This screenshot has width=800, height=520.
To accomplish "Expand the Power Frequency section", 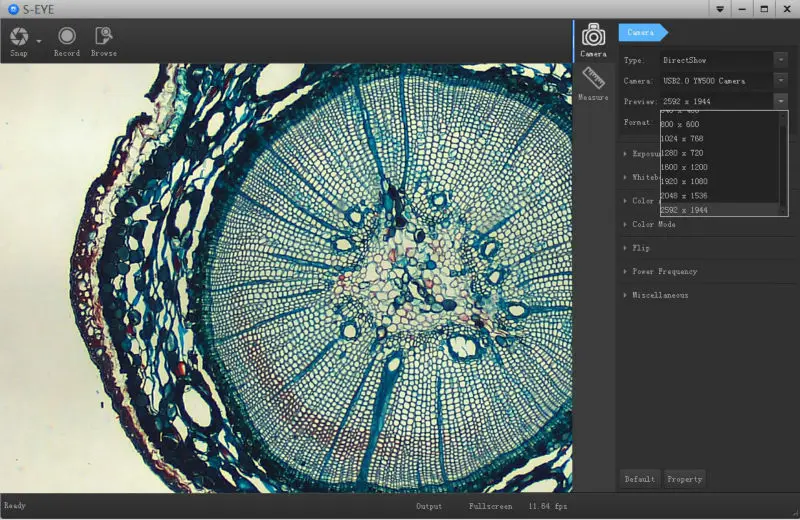I will pyautogui.click(x=664, y=272).
